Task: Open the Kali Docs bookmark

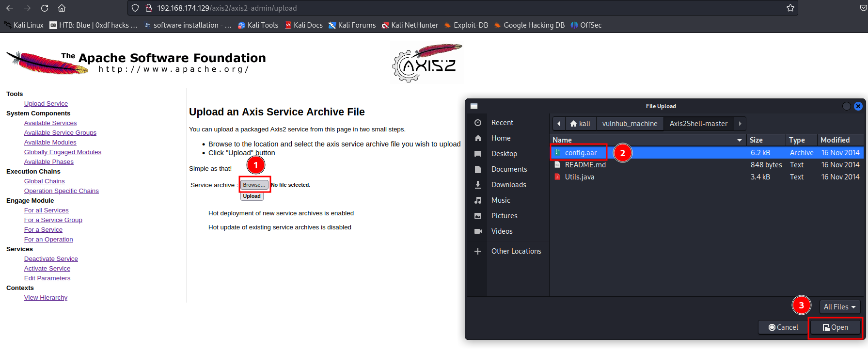Action: click(x=304, y=25)
